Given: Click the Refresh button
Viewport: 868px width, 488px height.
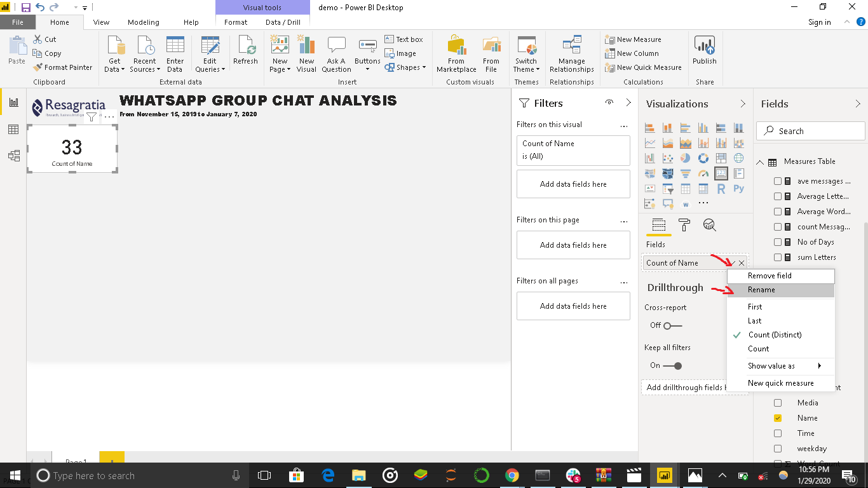Looking at the screenshot, I should pyautogui.click(x=245, y=50).
